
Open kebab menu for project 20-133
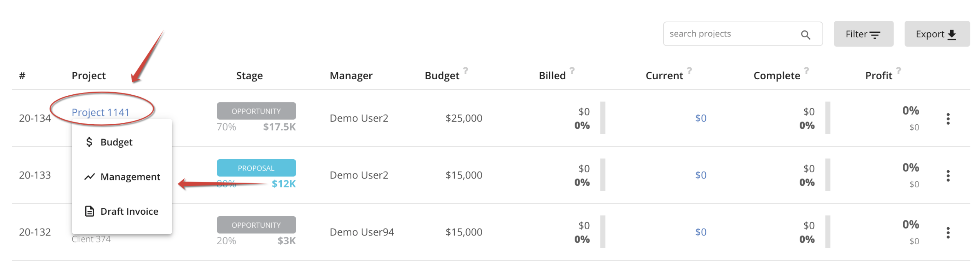947,176
